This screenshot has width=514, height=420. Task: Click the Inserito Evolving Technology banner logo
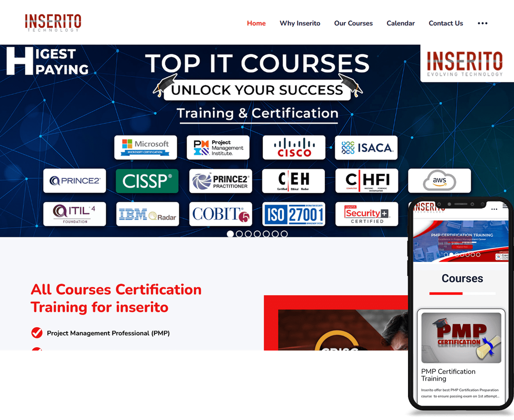465,64
